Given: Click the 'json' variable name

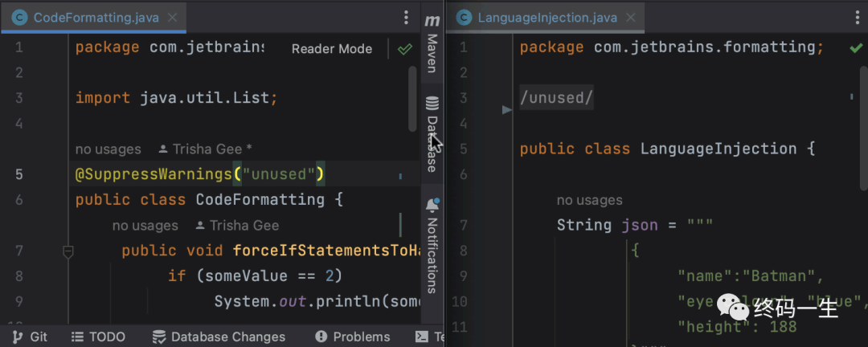Looking at the screenshot, I should 640,225.
